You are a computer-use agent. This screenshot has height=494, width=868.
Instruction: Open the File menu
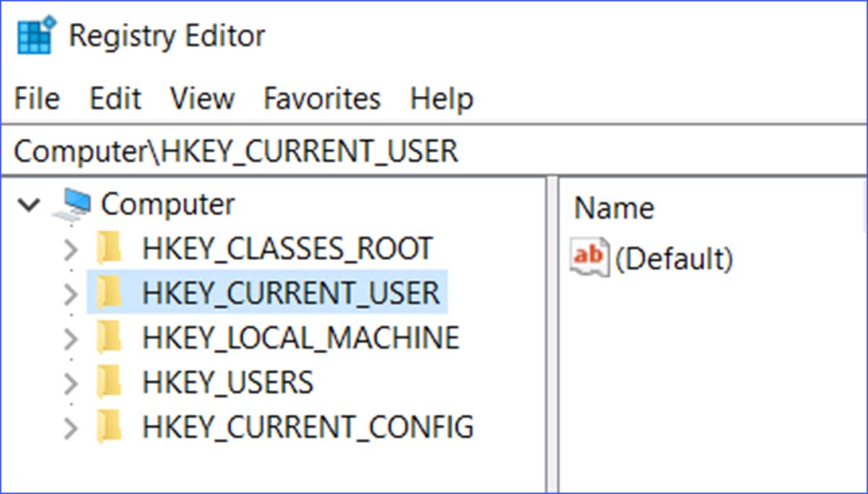(35, 99)
